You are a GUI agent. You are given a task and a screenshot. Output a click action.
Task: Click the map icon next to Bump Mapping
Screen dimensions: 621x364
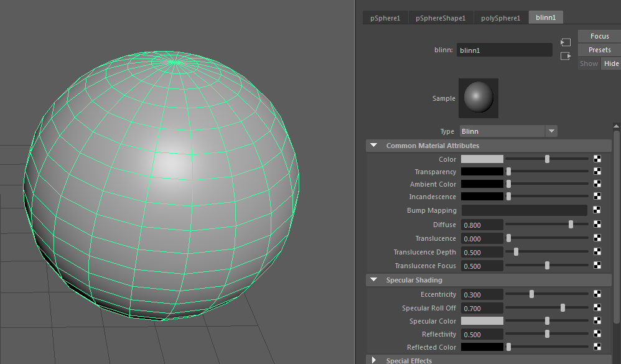click(x=597, y=210)
